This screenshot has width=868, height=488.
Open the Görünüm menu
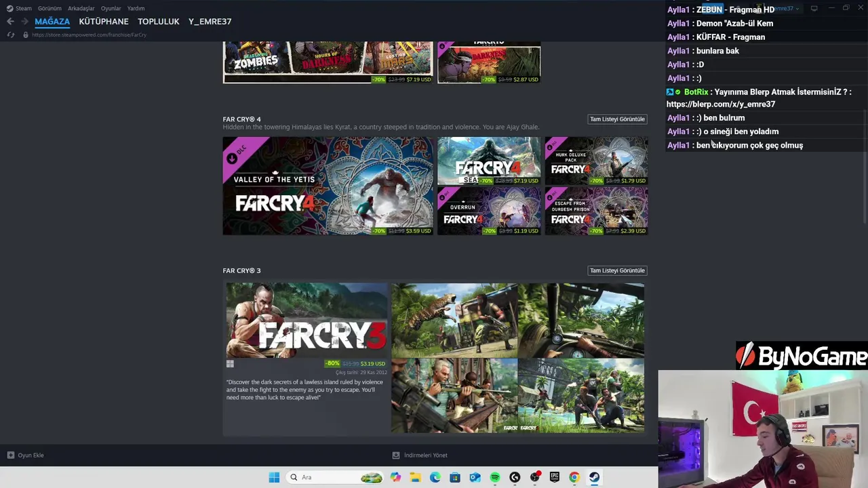(50, 8)
